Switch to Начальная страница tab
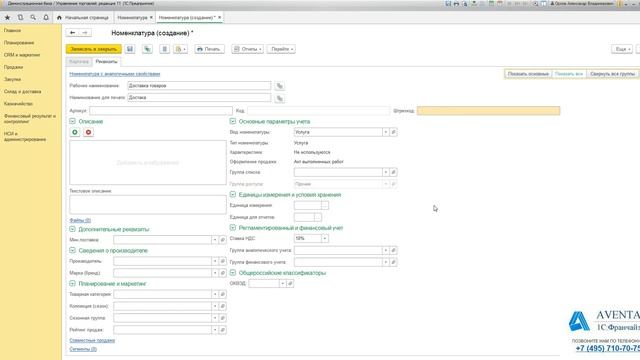The image size is (640, 360). coord(83,18)
